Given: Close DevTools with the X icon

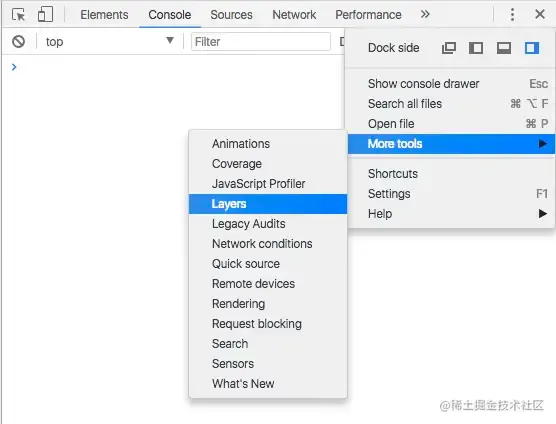Looking at the screenshot, I should tap(540, 15).
